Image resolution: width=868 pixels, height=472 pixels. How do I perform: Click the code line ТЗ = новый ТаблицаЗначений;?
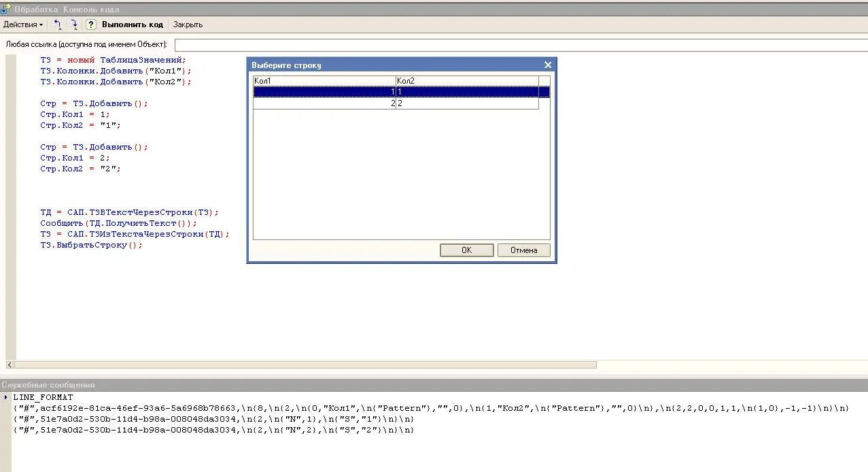click(113, 60)
